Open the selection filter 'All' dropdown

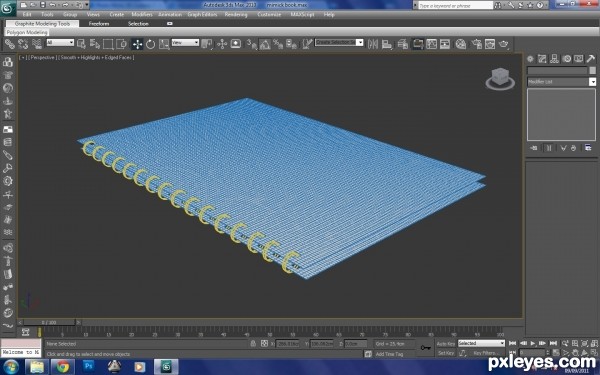pyautogui.click(x=60, y=43)
